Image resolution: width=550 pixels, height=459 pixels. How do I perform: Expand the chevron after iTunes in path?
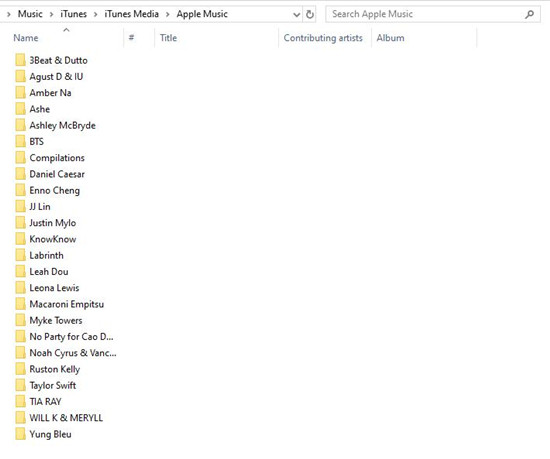[x=95, y=14]
